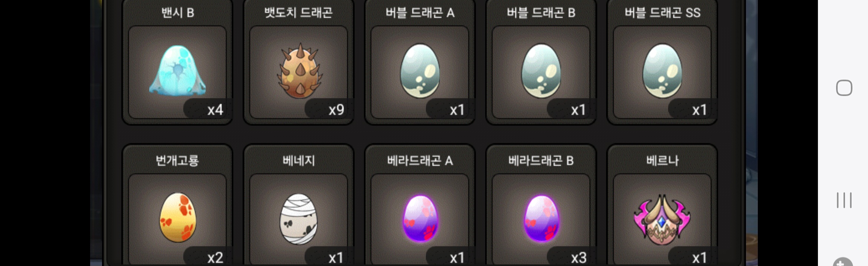Pick the 버블 드래곤 SS egg

[x=662, y=70]
